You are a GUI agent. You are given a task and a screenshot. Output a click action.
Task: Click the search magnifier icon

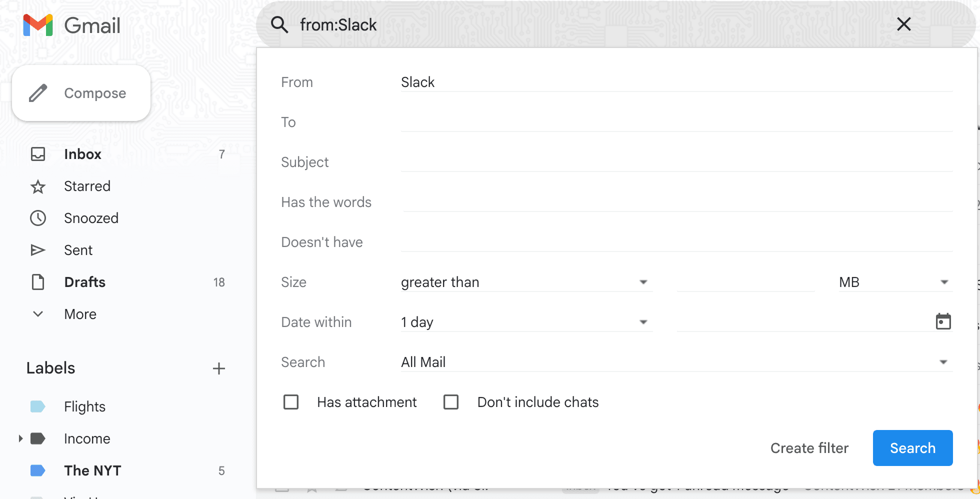click(279, 24)
